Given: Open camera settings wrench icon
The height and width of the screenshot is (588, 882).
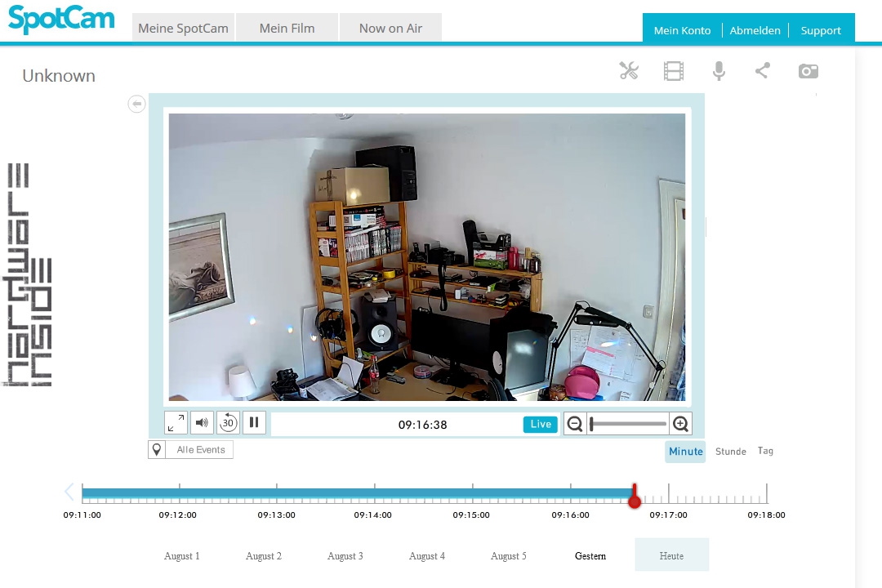Looking at the screenshot, I should (629, 71).
